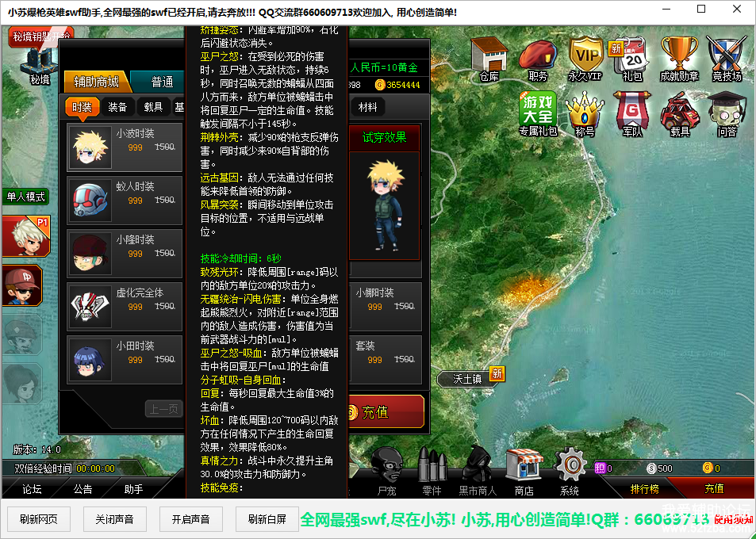Viewport: 756px width, 539px height.
Task: Select the 小侧时装 costume item
Action: coord(386,306)
